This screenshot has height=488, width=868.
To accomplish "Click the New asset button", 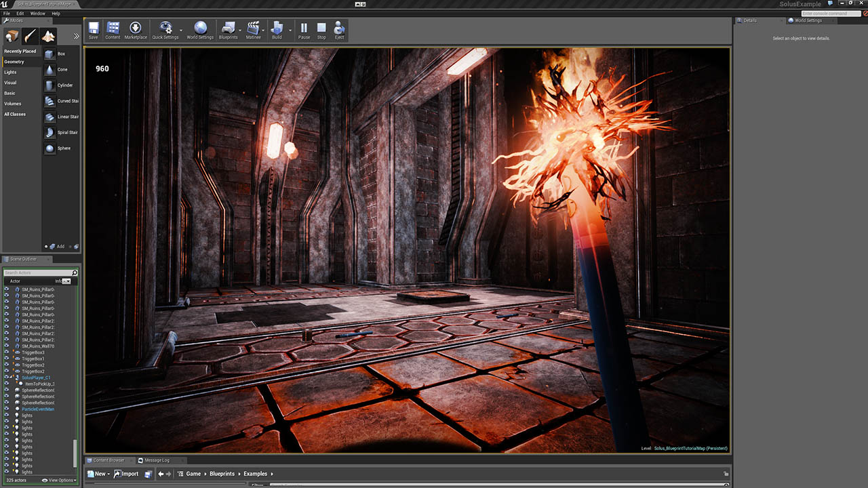I will coord(98,474).
